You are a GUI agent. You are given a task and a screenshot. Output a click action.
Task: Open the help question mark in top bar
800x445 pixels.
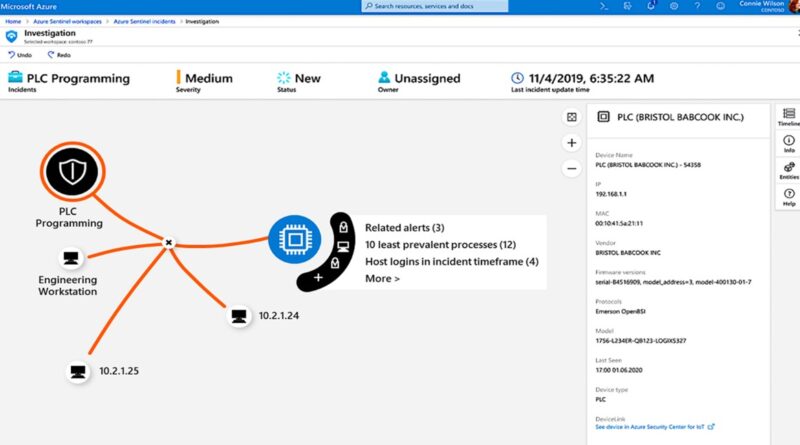(x=697, y=6)
